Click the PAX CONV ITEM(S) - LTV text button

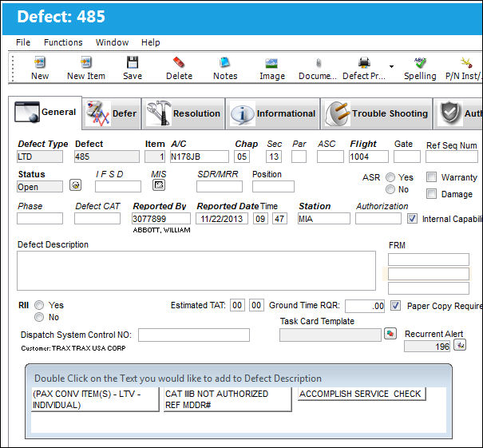95,399
